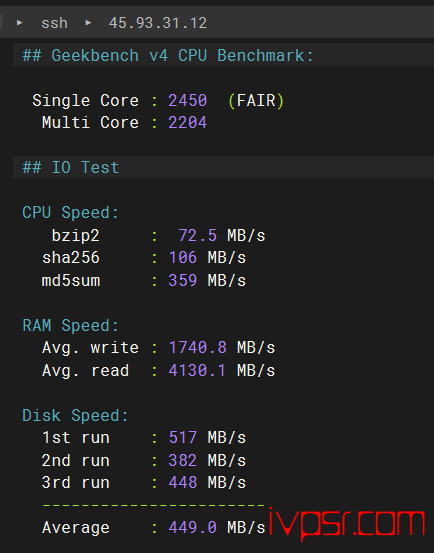Select the 45.93.31.12 host breadcrumb
This screenshot has width=434, height=553.
pos(158,23)
